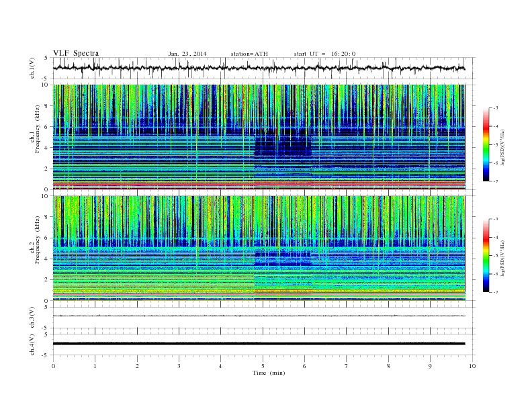
Task: Click time axis tick label "1"
Action: [95, 366]
